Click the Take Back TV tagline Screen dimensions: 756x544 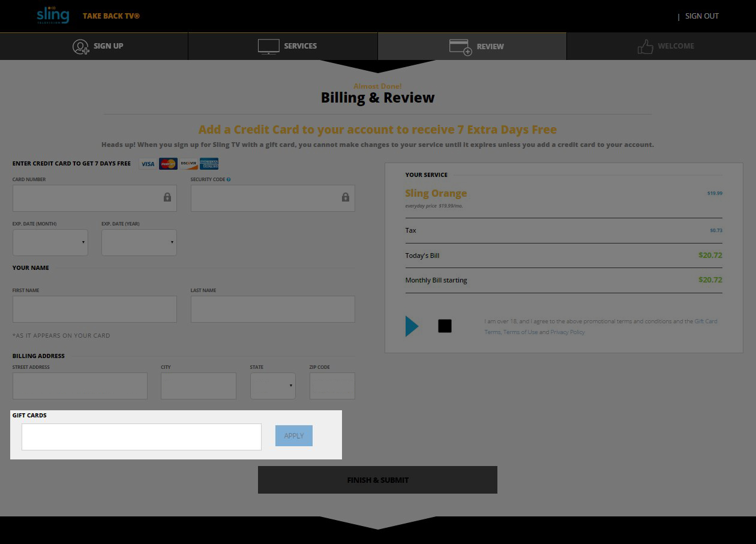111,16
